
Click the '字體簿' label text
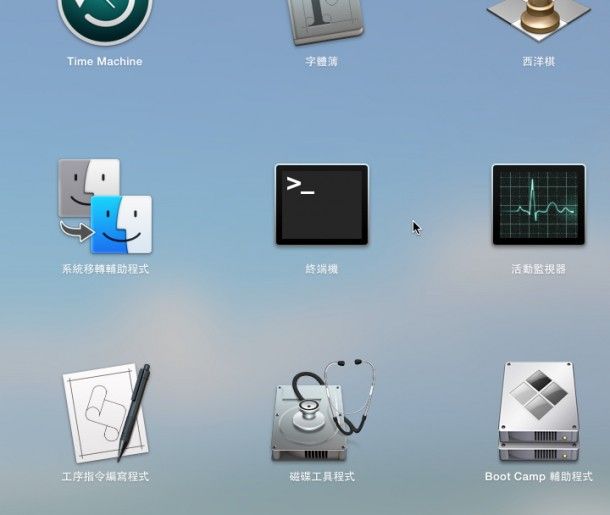(x=321, y=61)
